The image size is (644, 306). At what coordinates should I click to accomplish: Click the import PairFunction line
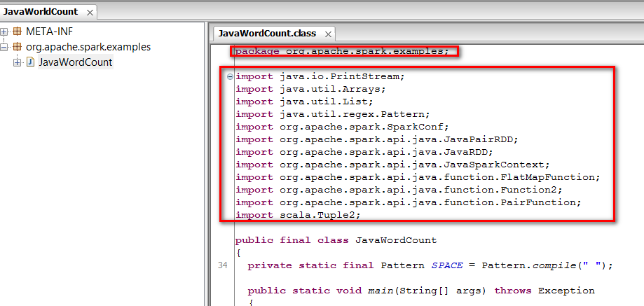(x=409, y=202)
